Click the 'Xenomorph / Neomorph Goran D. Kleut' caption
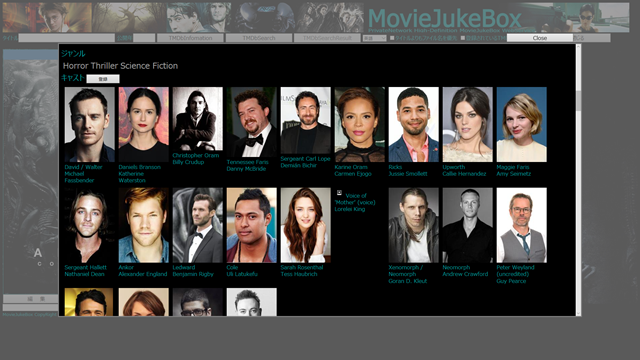The height and width of the screenshot is (360, 640). click(x=408, y=274)
